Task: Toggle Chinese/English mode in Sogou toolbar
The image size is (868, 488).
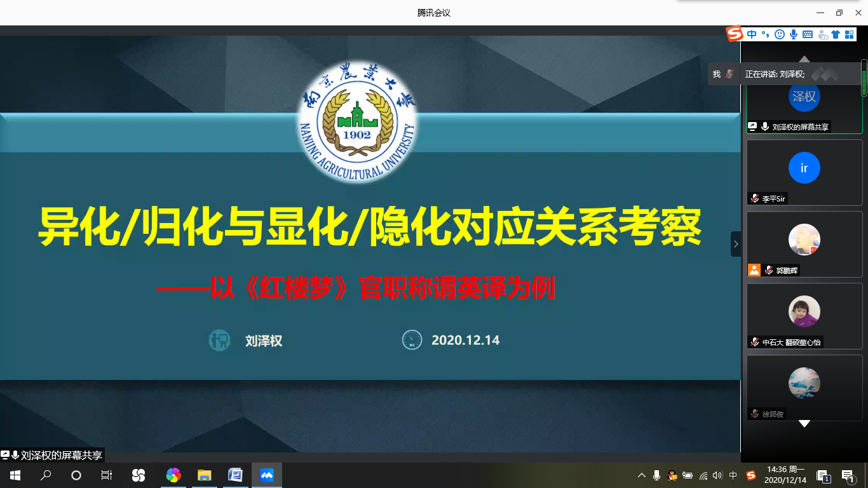Action: (x=752, y=34)
